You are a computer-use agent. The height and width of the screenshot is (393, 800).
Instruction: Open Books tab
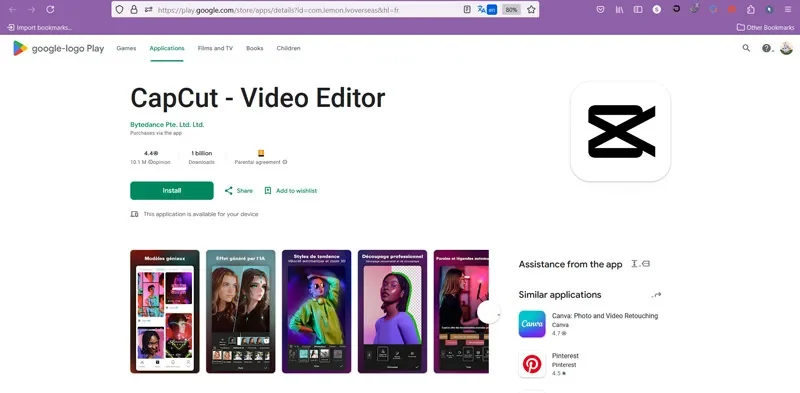pos(255,48)
